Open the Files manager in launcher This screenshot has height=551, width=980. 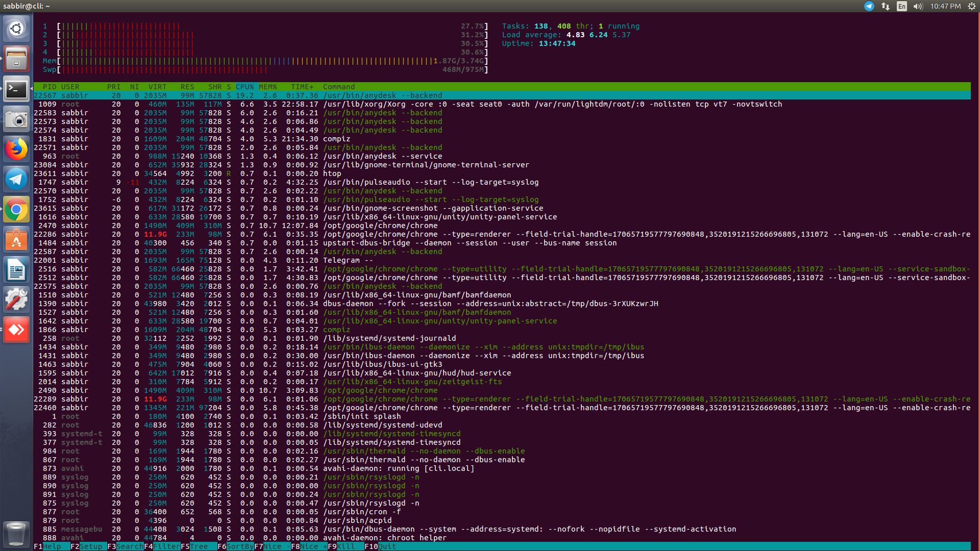click(16, 59)
